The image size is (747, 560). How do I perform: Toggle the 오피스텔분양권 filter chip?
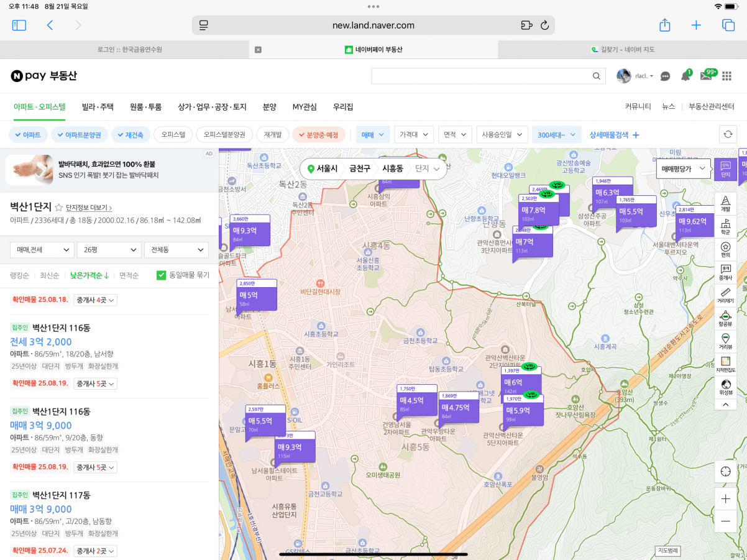point(224,134)
